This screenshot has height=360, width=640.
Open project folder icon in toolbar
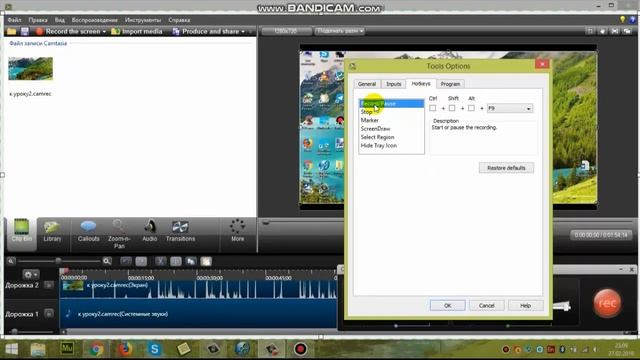11,31
